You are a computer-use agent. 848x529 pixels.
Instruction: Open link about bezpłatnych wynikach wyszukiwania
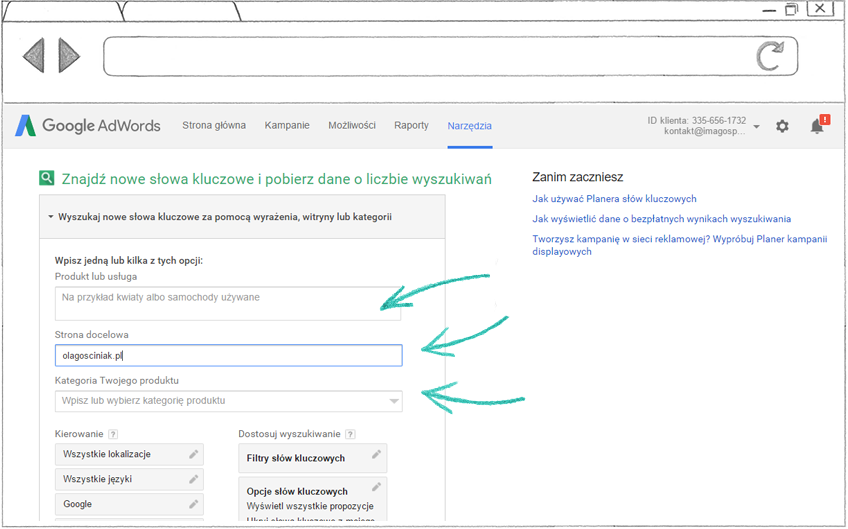point(661,219)
